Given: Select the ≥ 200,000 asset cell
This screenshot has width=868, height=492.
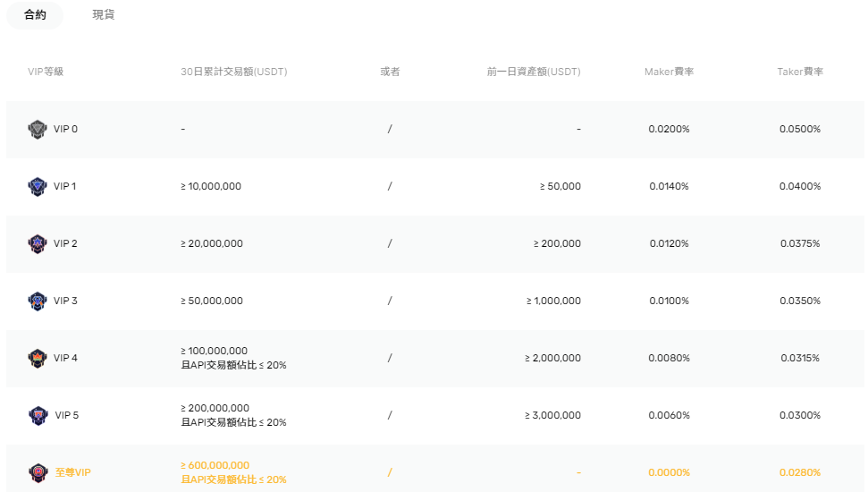Looking at the screenshot, I should pos(558,243).
